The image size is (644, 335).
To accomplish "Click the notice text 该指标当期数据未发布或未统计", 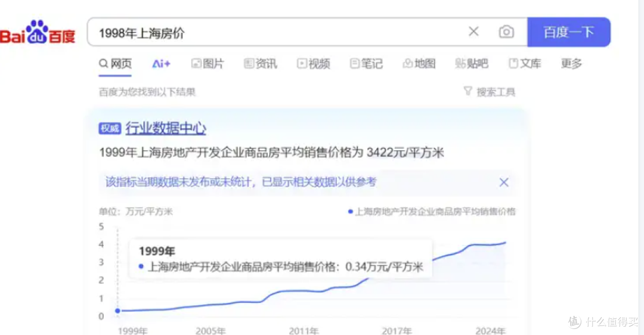I will tap(178, 182).
